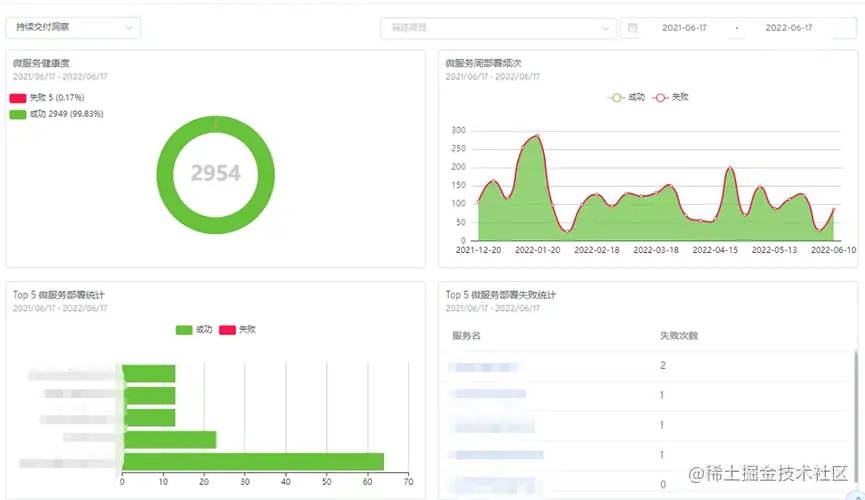Click the Top 5 微服务部署失败统计 title
865x500 pixels.
click(x=501, y=295)
